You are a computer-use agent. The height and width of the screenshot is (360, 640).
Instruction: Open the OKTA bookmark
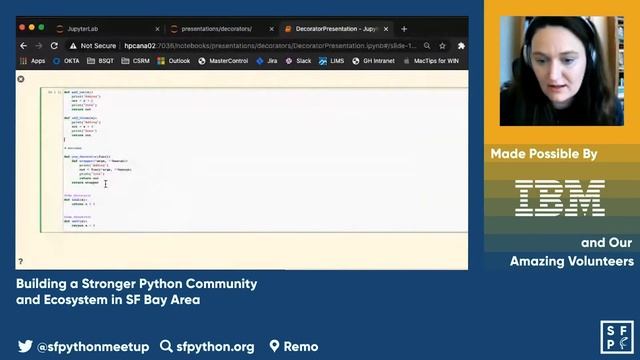(x=66, y=61)
